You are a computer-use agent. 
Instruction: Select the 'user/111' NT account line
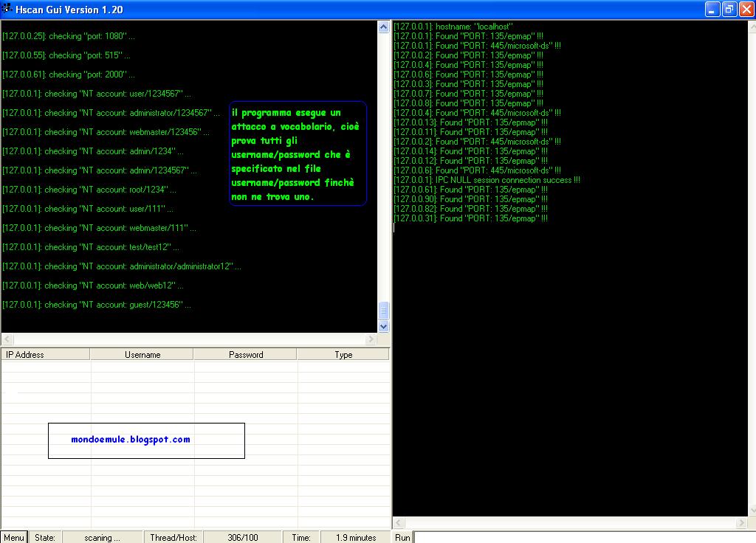[87, 209]
